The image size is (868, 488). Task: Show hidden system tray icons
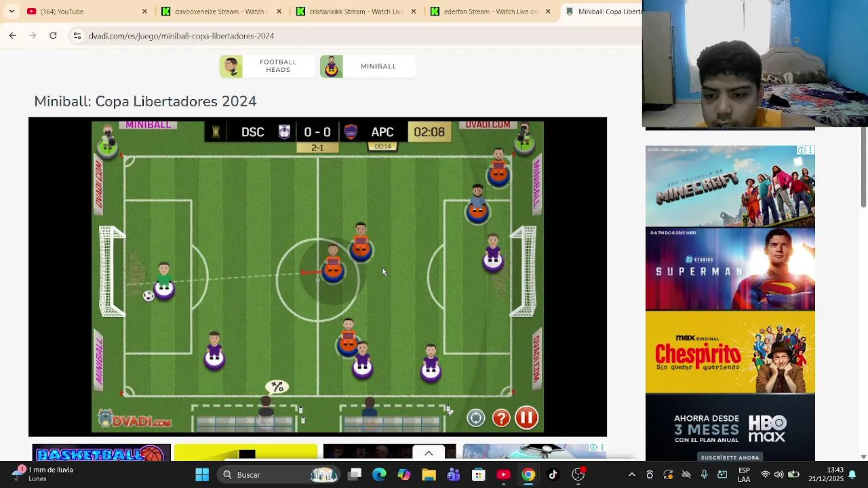click(x=632, y=474)
